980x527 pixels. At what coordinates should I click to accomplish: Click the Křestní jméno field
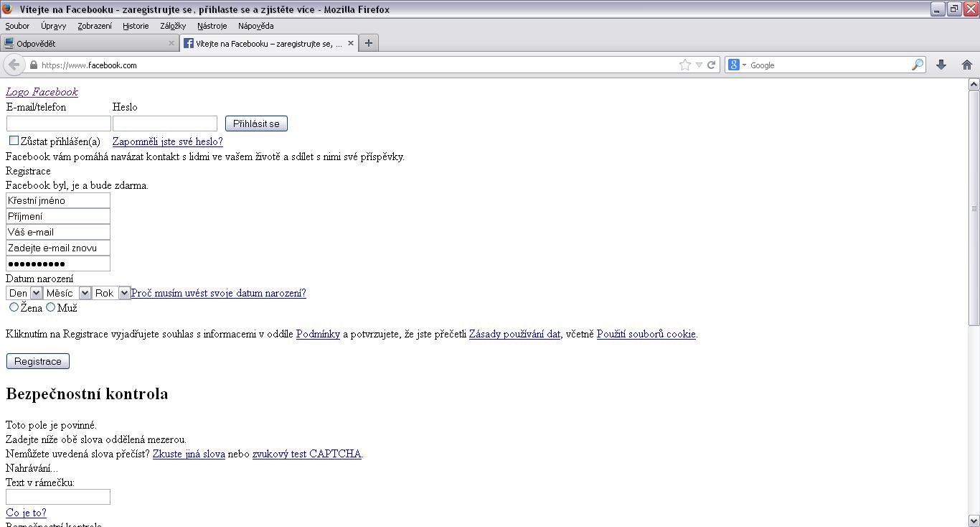[x=58, y=200]
